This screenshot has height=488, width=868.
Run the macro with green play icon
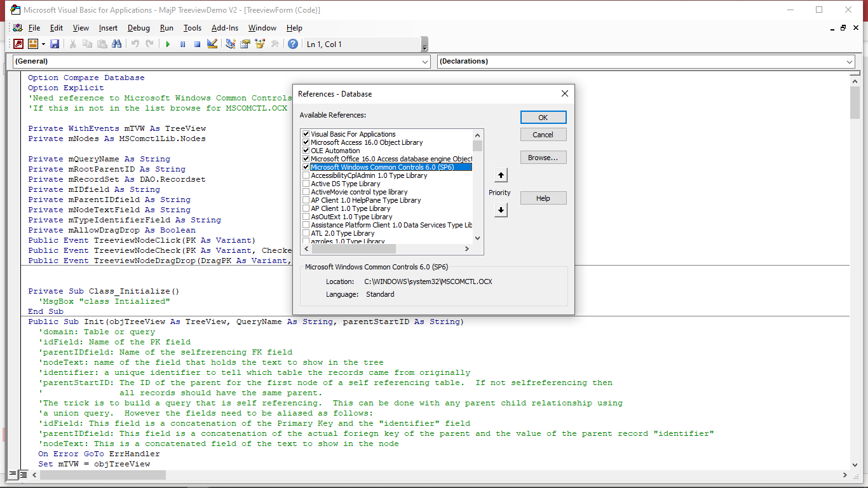[168, 44]
